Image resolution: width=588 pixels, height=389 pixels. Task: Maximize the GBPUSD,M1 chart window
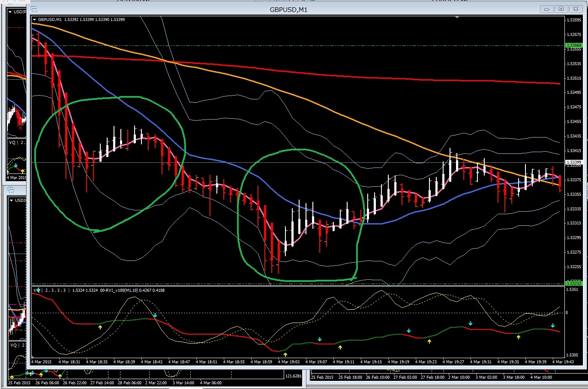561,9
